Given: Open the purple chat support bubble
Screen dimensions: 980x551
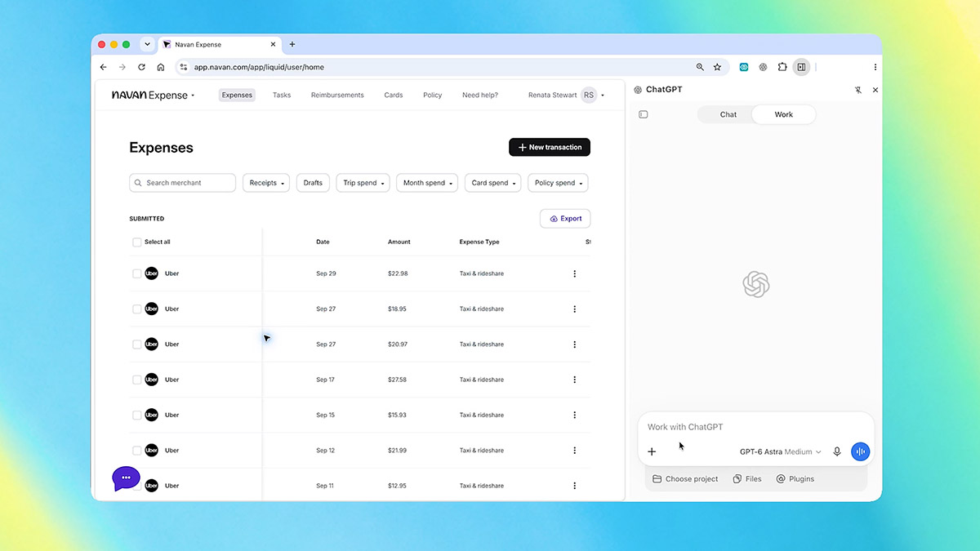Looking at the screenshot, I should (126, 478).
